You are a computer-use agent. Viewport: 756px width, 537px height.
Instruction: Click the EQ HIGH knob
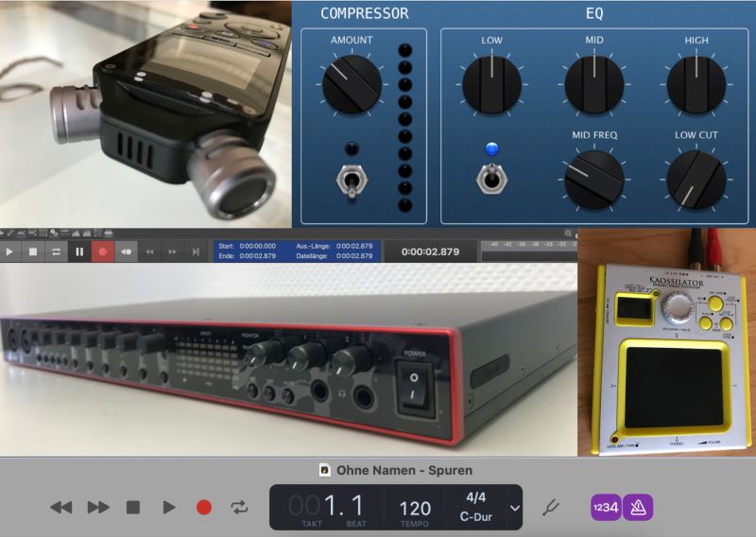[x=696, y=85]
